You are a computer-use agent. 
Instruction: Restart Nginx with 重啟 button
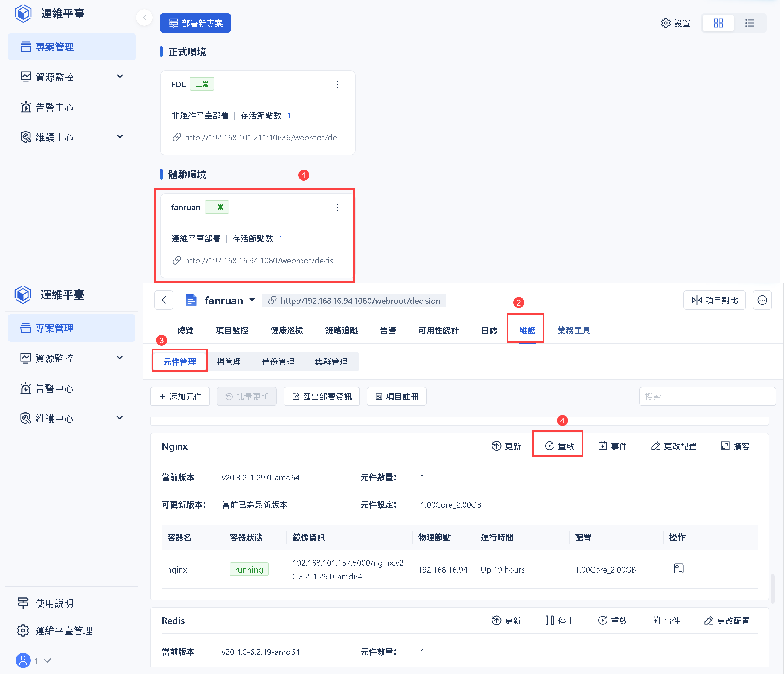[559, 446]
